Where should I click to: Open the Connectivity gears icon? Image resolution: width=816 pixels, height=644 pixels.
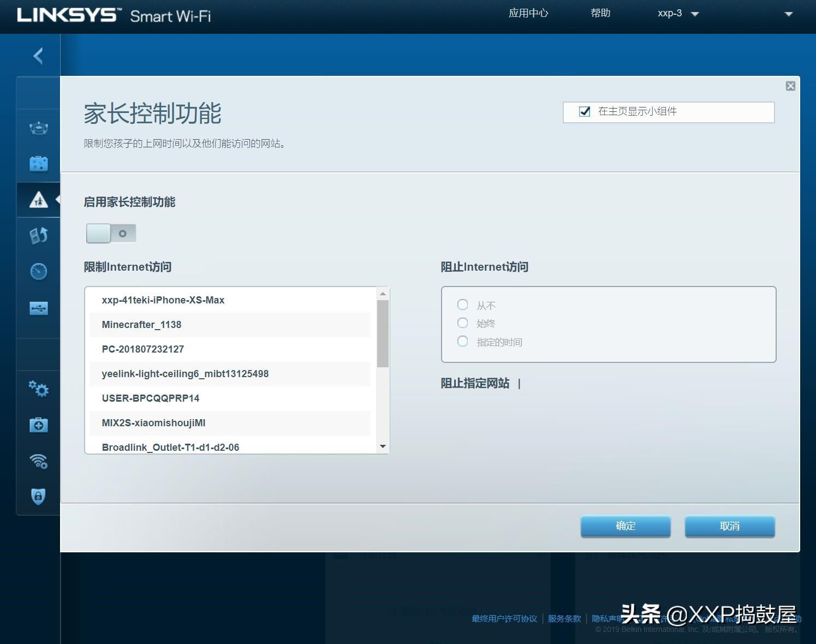tap(38, 389)
